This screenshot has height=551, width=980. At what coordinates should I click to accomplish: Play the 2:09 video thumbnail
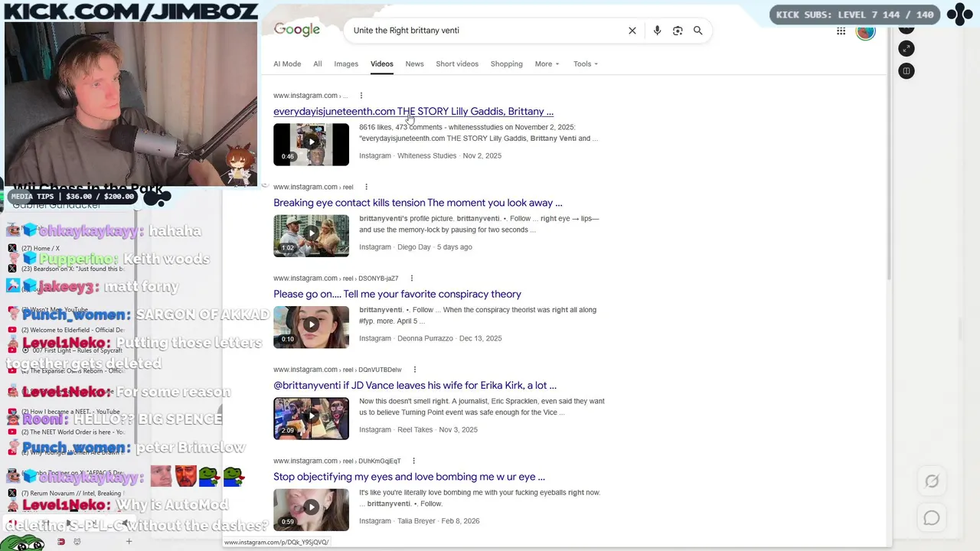311,418
